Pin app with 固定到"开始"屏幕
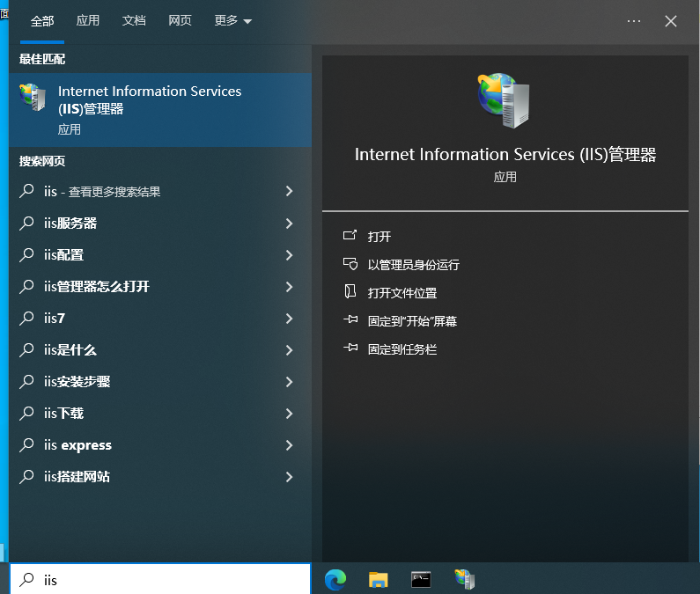Image resolution: width=700 pixels, height=594 pixels. tap(411, 321)
